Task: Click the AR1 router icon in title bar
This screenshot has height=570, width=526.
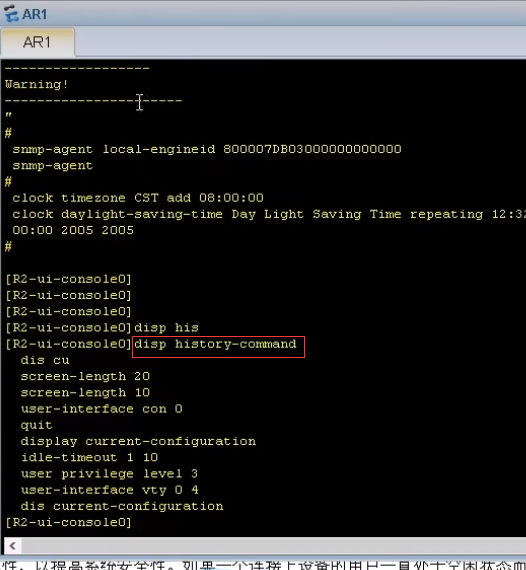Action: 11,13
